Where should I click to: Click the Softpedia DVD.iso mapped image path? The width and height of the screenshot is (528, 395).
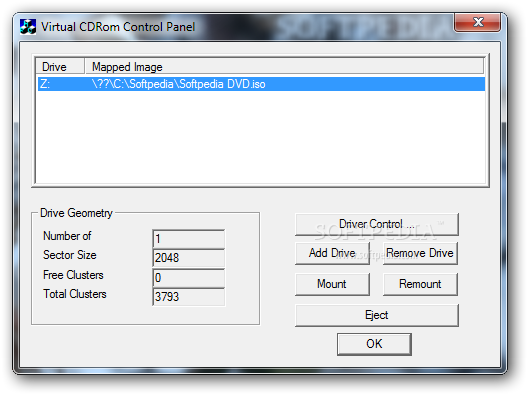click(178, 84)
